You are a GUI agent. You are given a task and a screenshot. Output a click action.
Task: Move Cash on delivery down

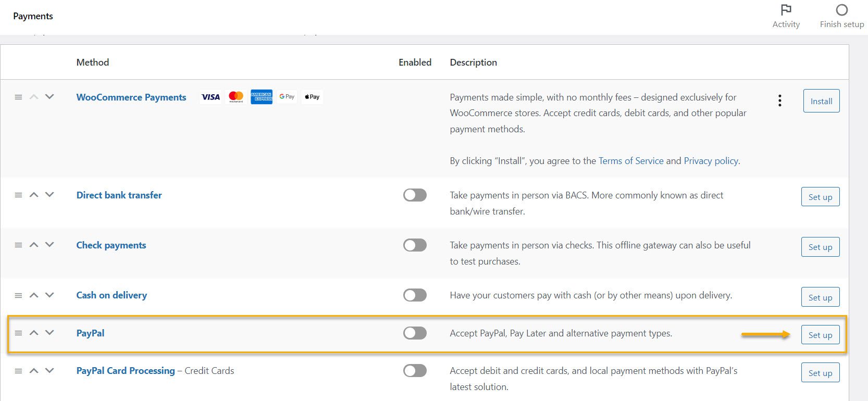[x=49, y=295]
